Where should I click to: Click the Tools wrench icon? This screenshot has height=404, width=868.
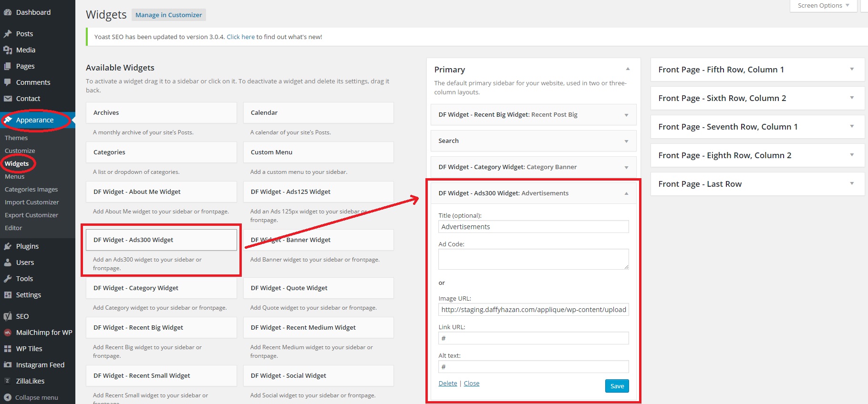(8, 279)
